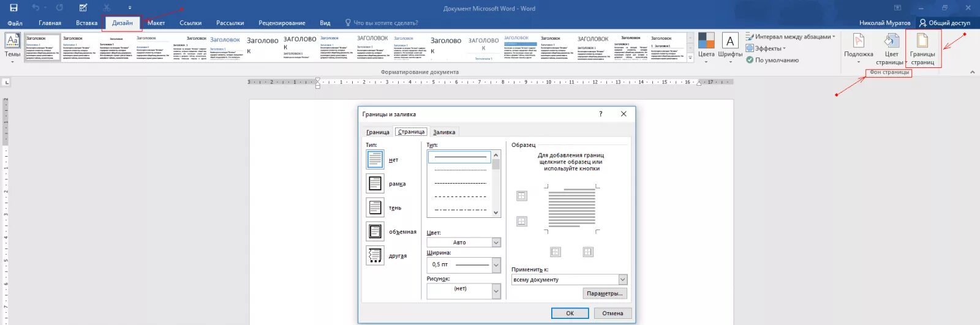Close the Границы и заливка dialog
Viewport: 980px width, 325px height.
coord(624,114)
